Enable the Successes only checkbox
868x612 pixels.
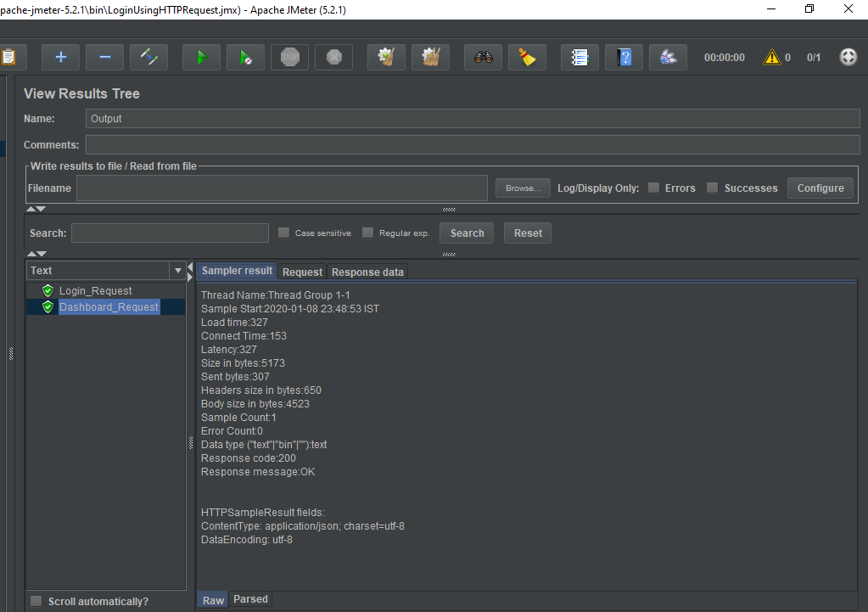point(713,188)
